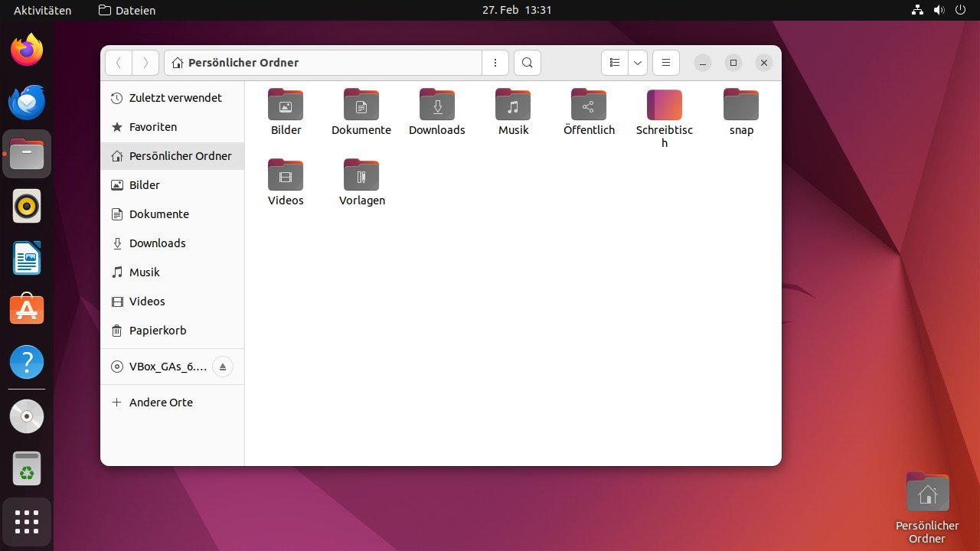Open the hamburger menu on the right
Screen dimensions: 980x551
point(665,63)
